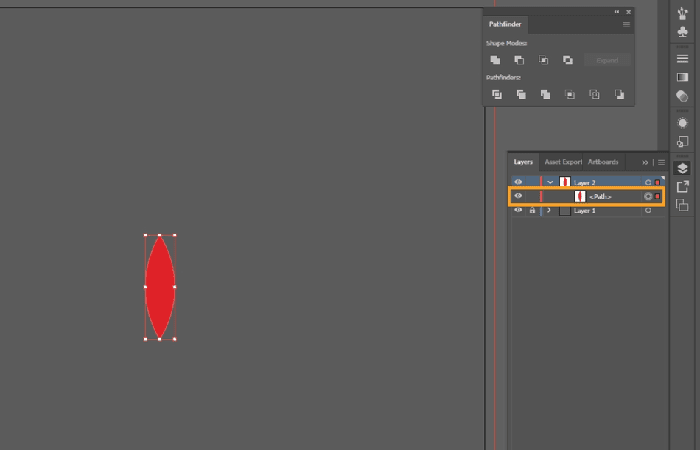Open the Stroke panel from dock
This screenshot has width=700, height=450.
tap(682, 58)
